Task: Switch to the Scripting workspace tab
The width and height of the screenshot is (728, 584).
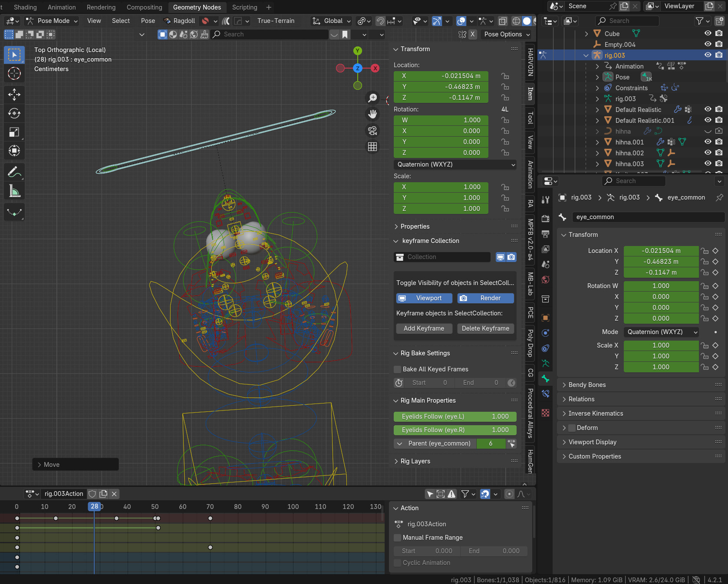Action: 244,7
